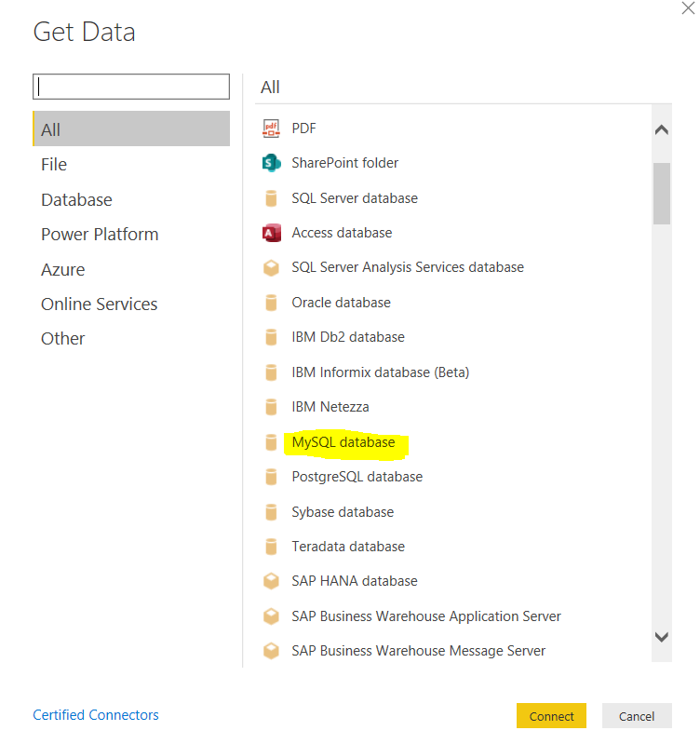Click the connector list scrollbar thumb
Viewport: 700px width, 744px height.
pos(662,194)
